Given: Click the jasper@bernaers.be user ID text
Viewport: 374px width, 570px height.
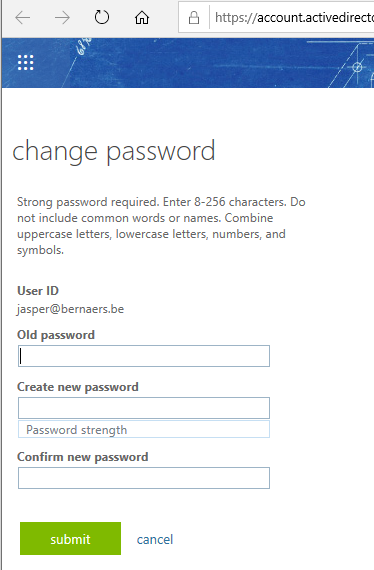Looking at the screenshot, I should click(x=71, y=309).
